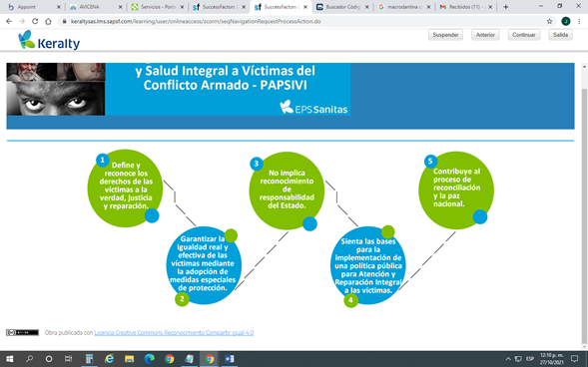Close the AVICENA tab

(120, 7)
